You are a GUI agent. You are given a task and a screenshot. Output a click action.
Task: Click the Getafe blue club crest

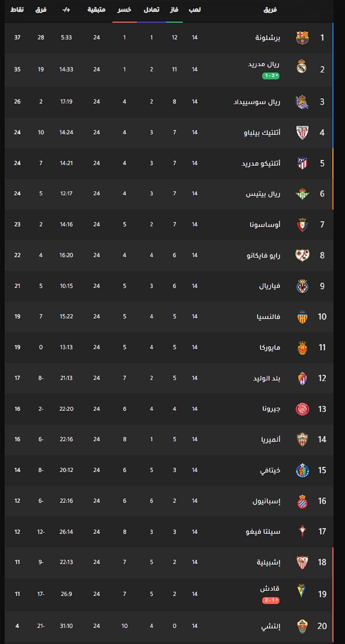point(302,470)
